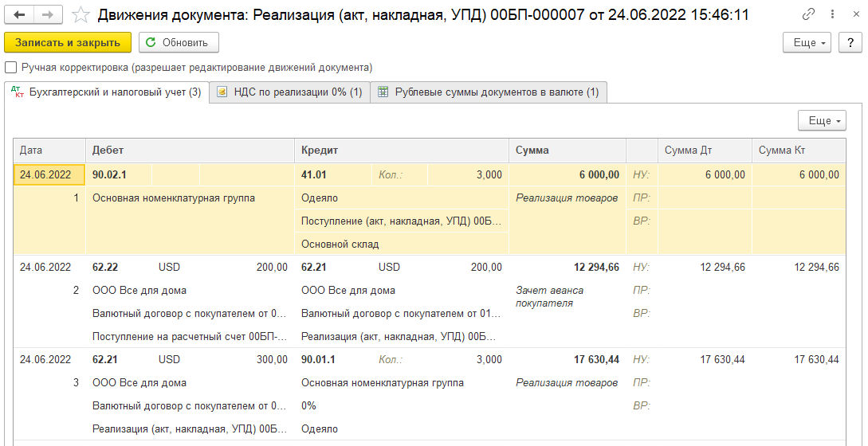
Task: Select the Одеяло cell in entry 1
Action: click(x=402, y=198)
